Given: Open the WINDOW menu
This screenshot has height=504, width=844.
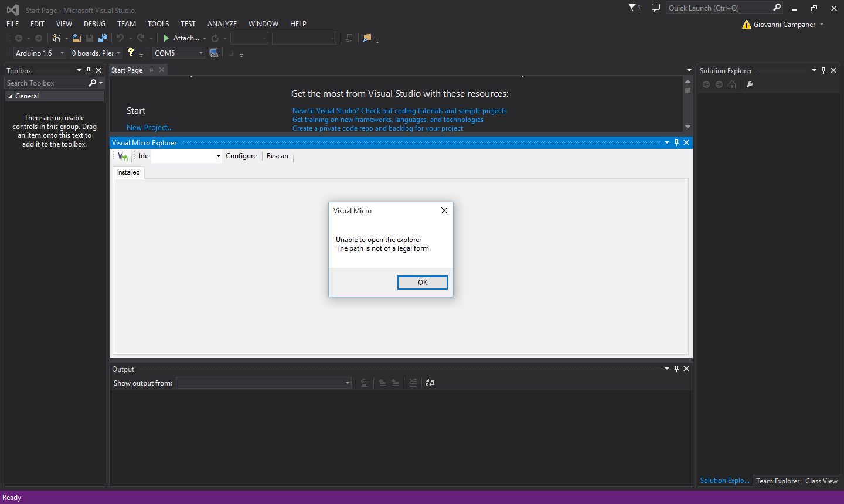Looking at the screenshot, I should coord(263,24).
